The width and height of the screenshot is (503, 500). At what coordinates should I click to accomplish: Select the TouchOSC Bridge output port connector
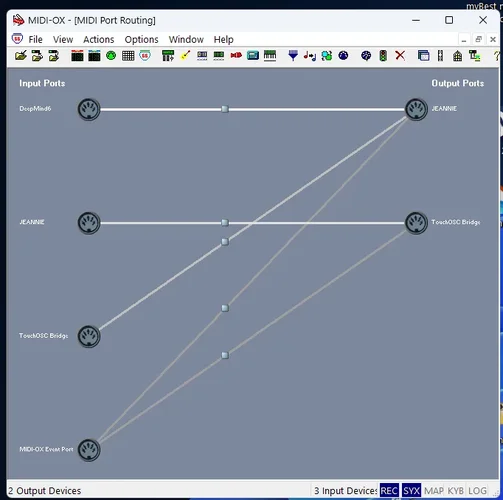[x=416, y=223]
